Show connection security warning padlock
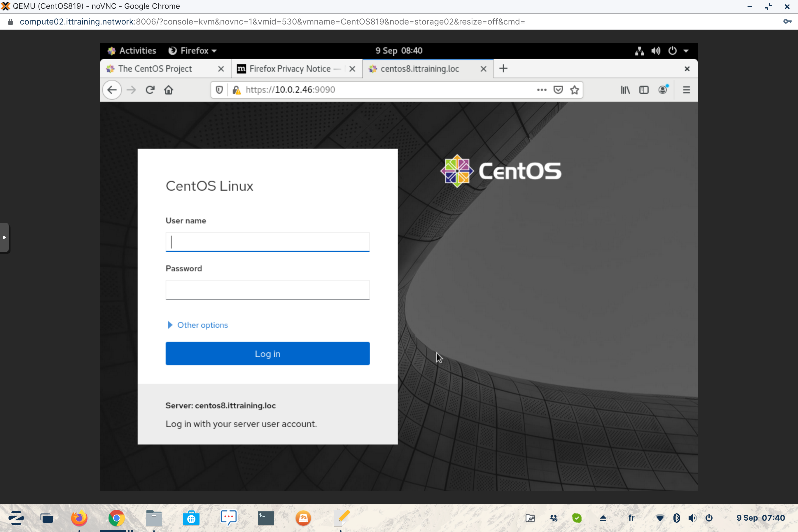 tap(237, 90)
